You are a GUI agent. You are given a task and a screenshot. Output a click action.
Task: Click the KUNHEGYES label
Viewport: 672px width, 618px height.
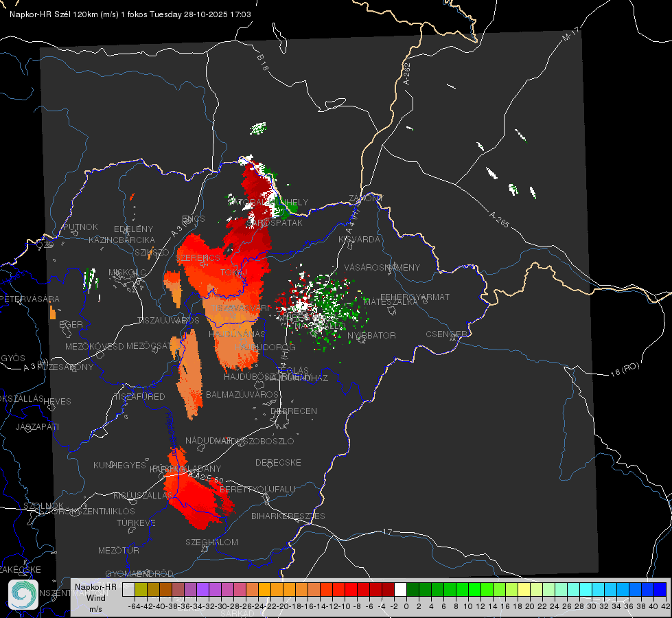pos(119,466)
